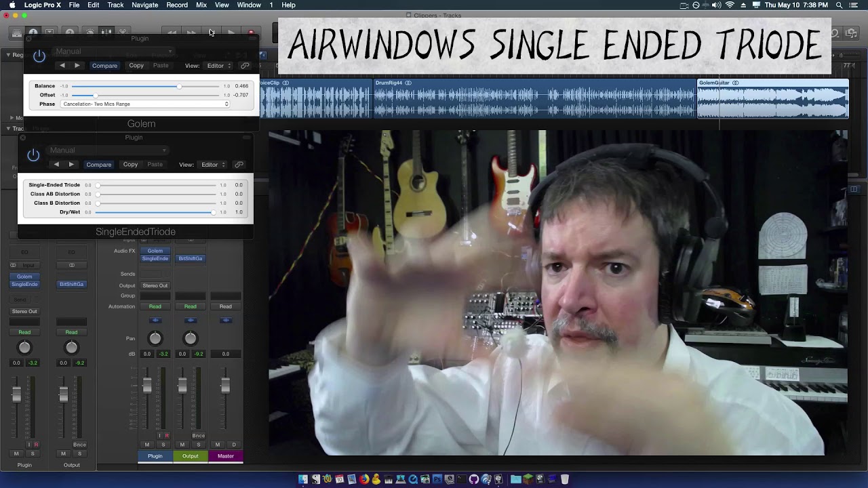Select the DrumRig44 audio region
The width and height of the screenshot is (868, 488).
tap(535, 98)
